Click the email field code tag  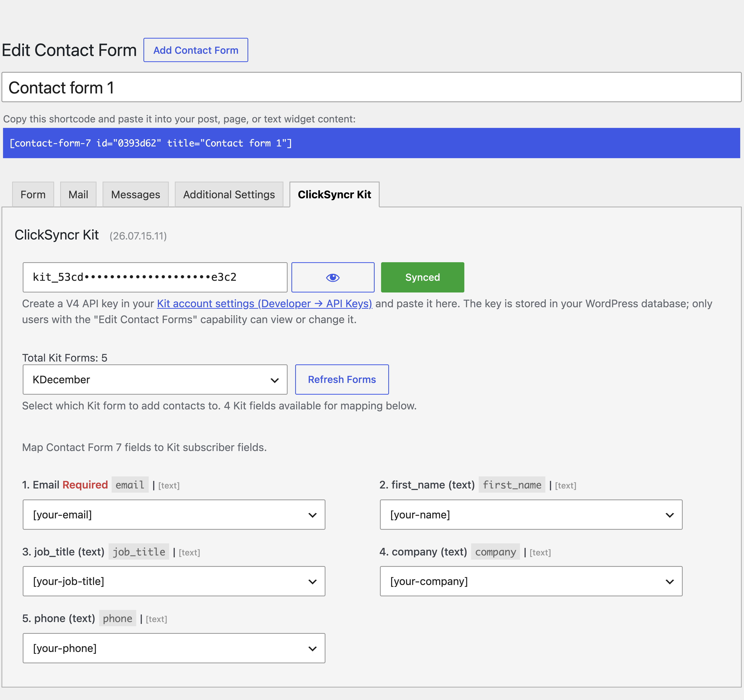point(130,485)
